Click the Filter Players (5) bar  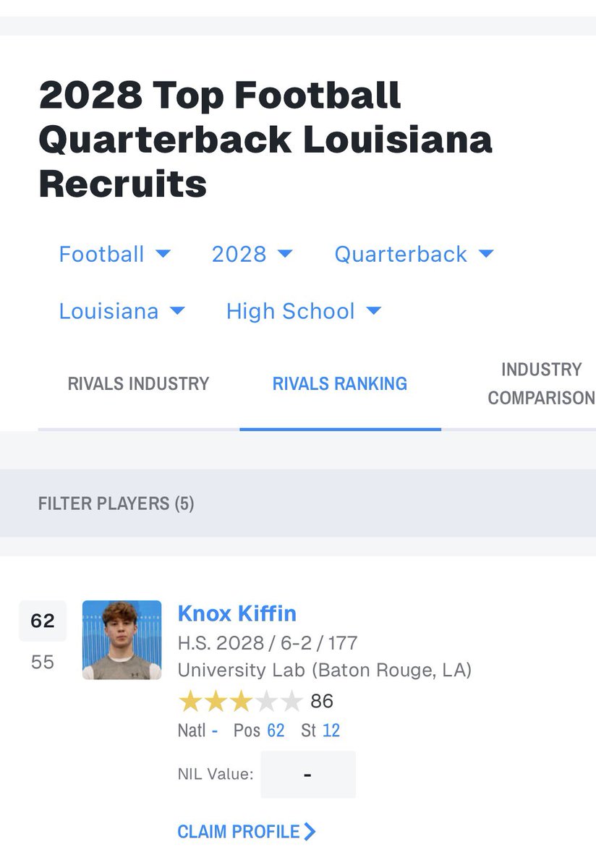pyautogui.click(x=298, y=503)
